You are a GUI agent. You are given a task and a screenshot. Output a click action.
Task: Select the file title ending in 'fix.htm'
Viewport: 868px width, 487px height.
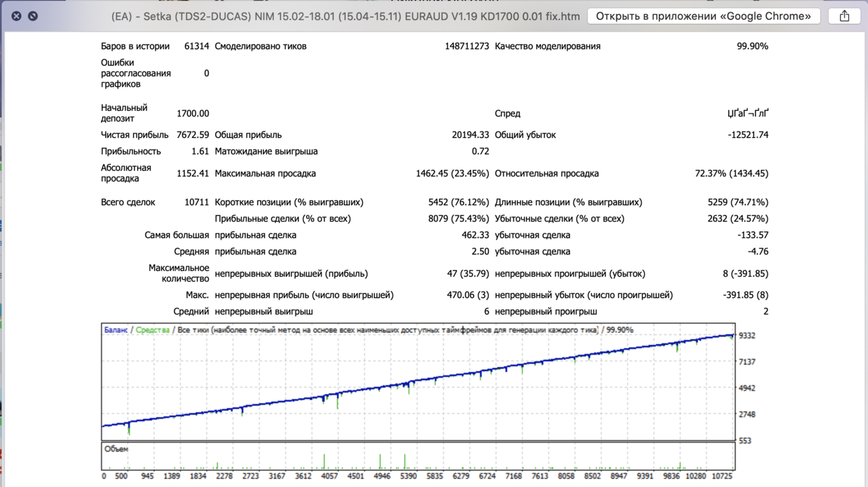345,16
